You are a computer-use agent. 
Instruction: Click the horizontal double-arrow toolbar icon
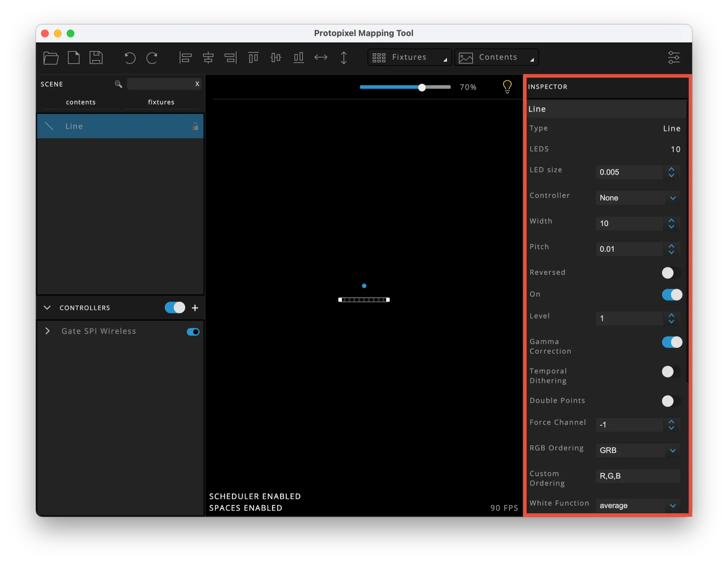(321, 58)
